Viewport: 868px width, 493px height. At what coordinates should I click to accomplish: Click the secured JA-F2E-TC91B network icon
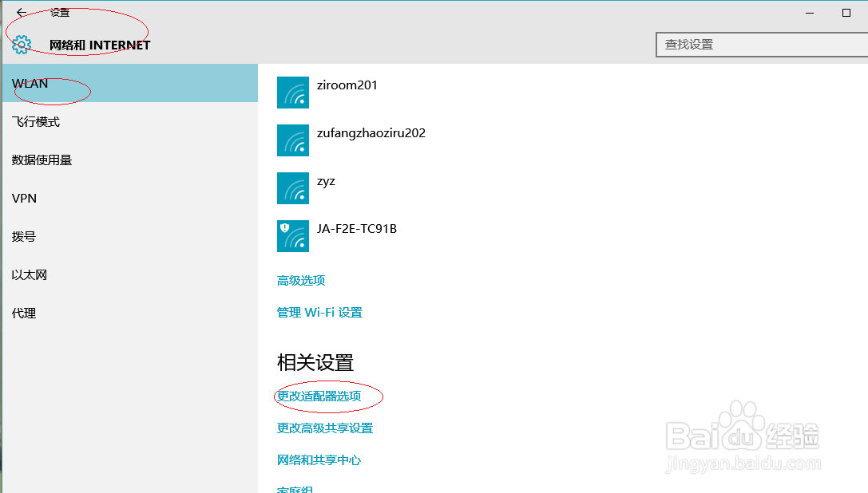pos(292,236)
